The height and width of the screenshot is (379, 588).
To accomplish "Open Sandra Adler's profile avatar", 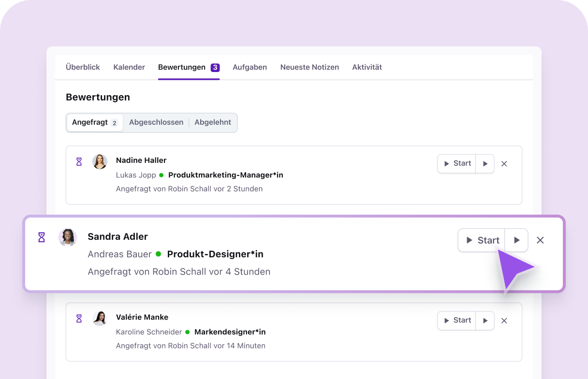I will pyautogui.click(x=68, y=237).
